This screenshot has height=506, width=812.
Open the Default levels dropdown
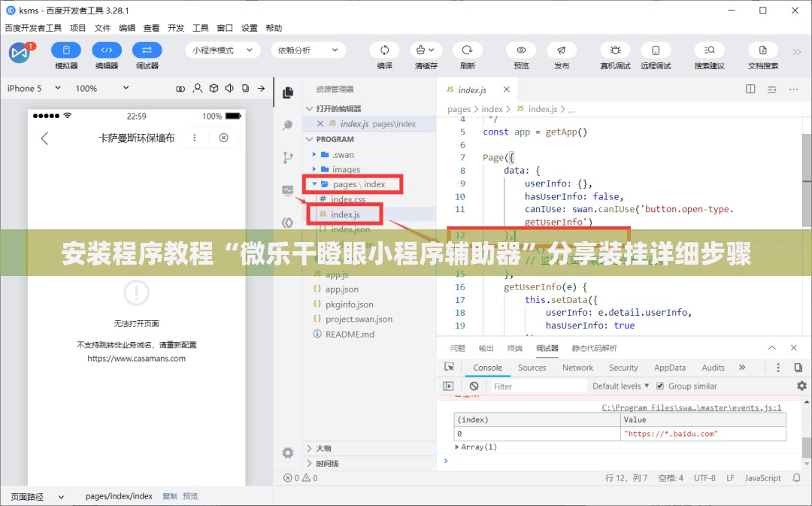[x=620, y=386]
